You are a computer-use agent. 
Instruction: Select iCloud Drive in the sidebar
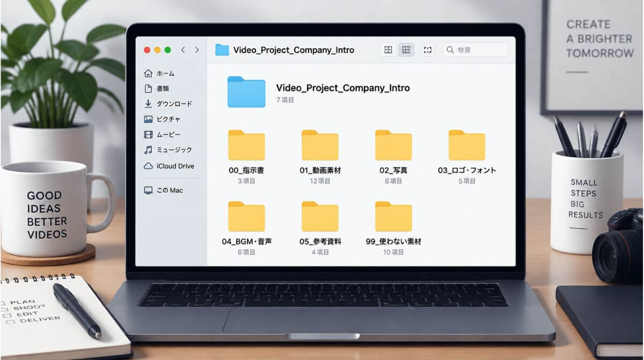169,166
